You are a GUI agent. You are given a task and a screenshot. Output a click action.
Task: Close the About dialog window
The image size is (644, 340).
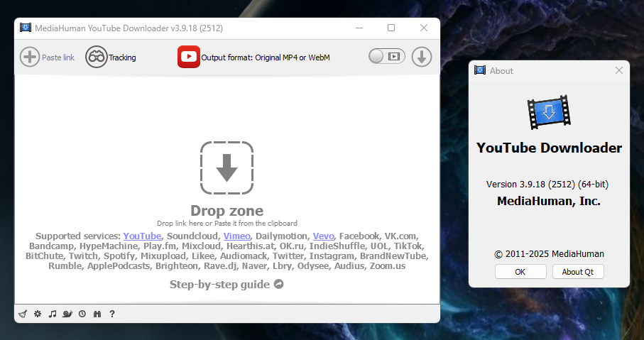coord(619,71)
